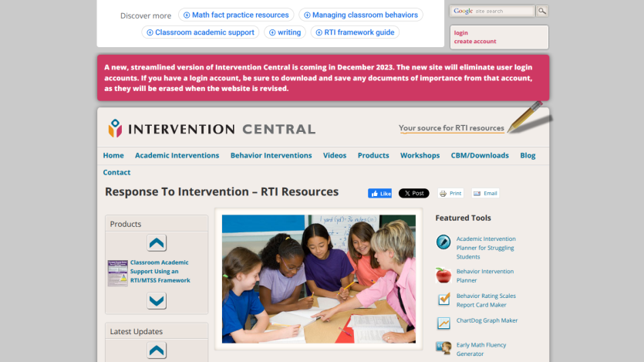Click the create account link
The height and width of the screenshot is (362, 644).
click(475, 42)
